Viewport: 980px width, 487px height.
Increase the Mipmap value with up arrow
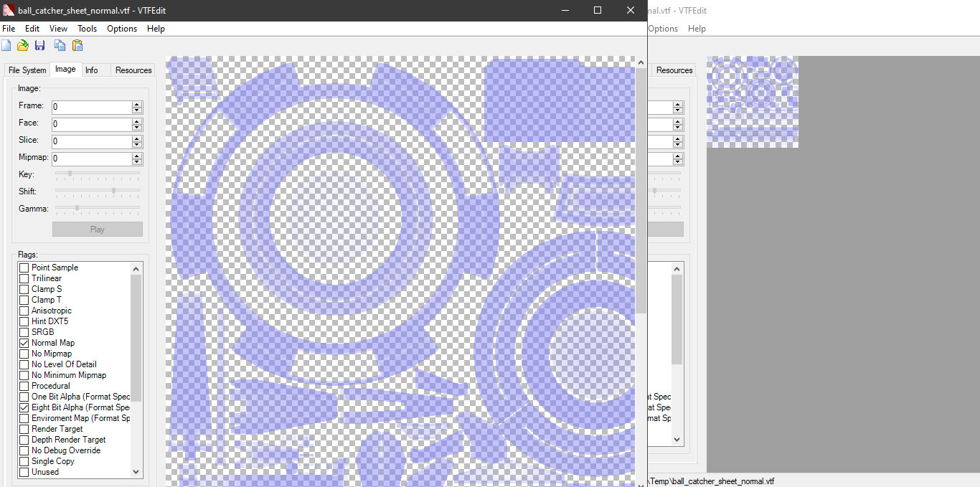tap(137, 156)
